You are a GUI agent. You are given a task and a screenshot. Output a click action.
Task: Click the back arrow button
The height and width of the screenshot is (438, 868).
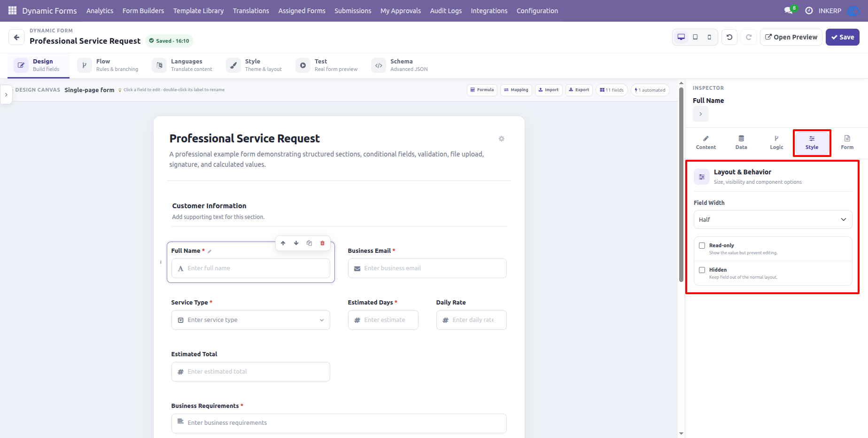coord(16,37)
